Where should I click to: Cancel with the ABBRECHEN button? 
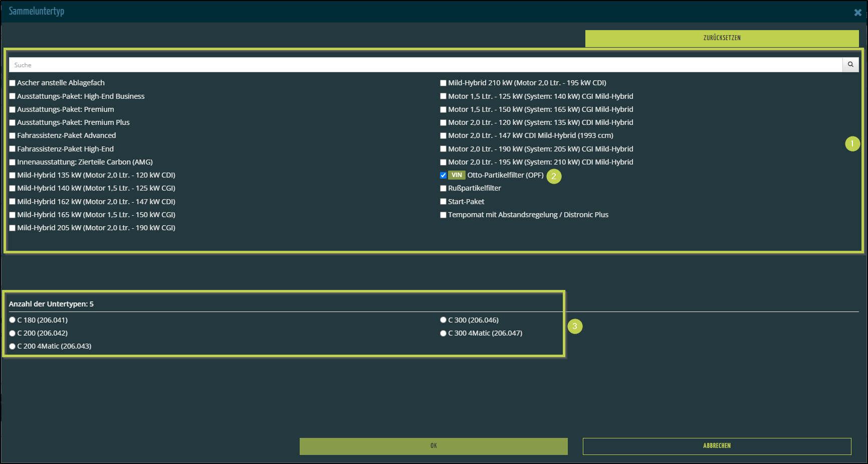click(717, 446)
